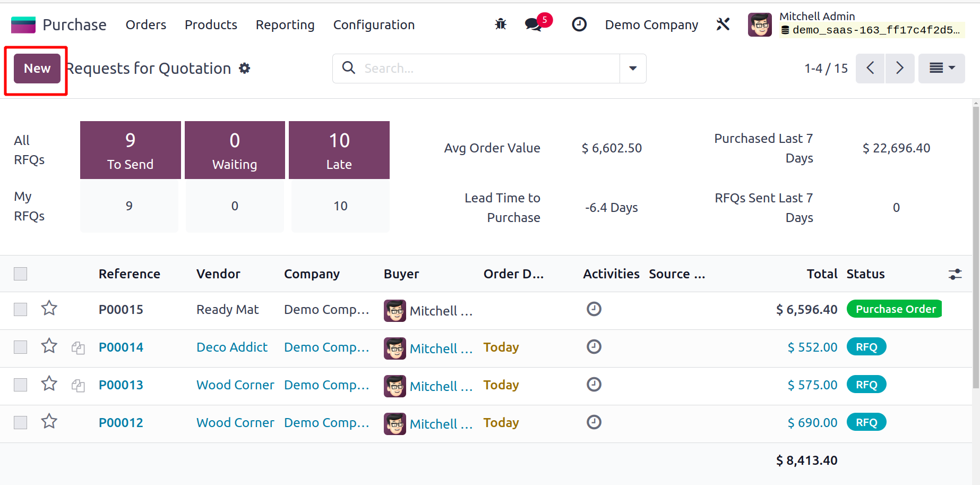
Task: Open the activities clock in navbar
Action: [x=579, y=24]
